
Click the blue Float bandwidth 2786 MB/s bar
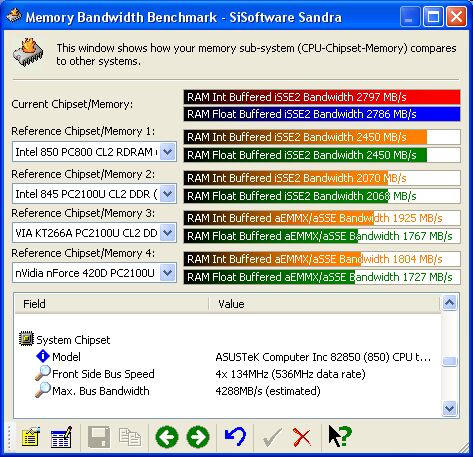[x=322, y=114]
